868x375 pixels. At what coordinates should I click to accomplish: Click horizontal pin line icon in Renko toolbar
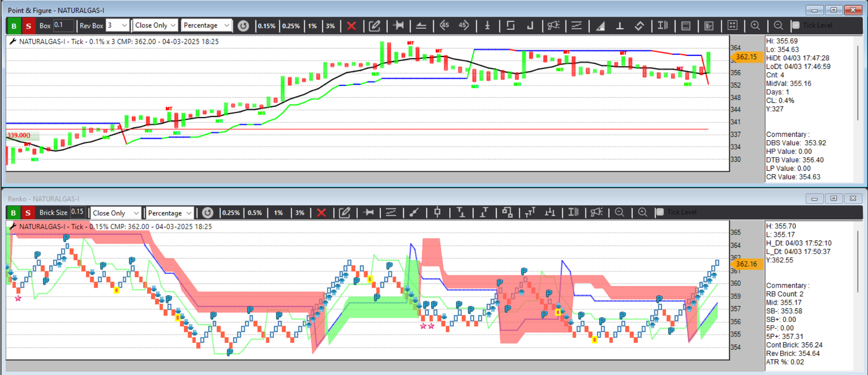369,212
